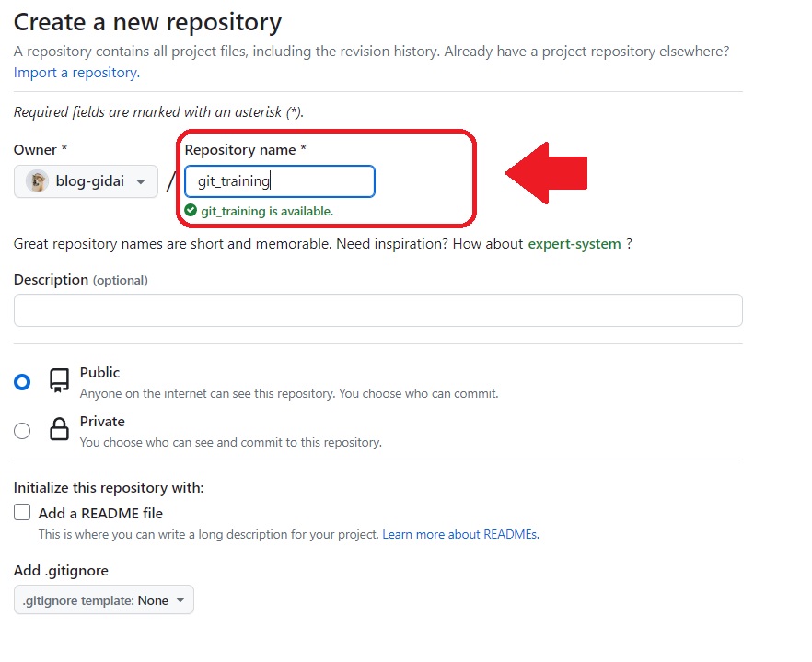Screen dimensions: 812x662
Task: Click the caret arrow in Owner selector
Action: tap(141, 182)
